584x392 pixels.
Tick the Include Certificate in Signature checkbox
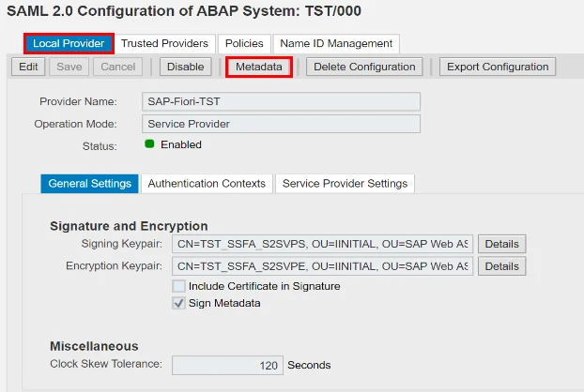click(x=178, y=286)
